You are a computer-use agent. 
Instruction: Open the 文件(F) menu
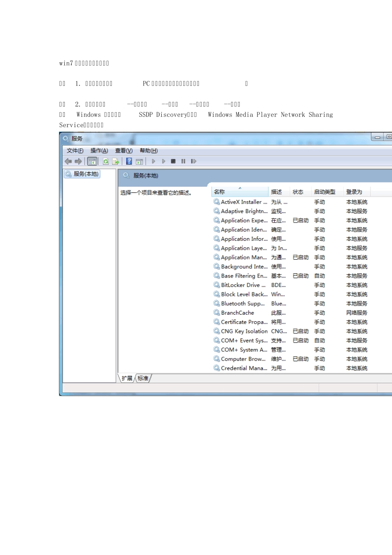pos(75,151)
